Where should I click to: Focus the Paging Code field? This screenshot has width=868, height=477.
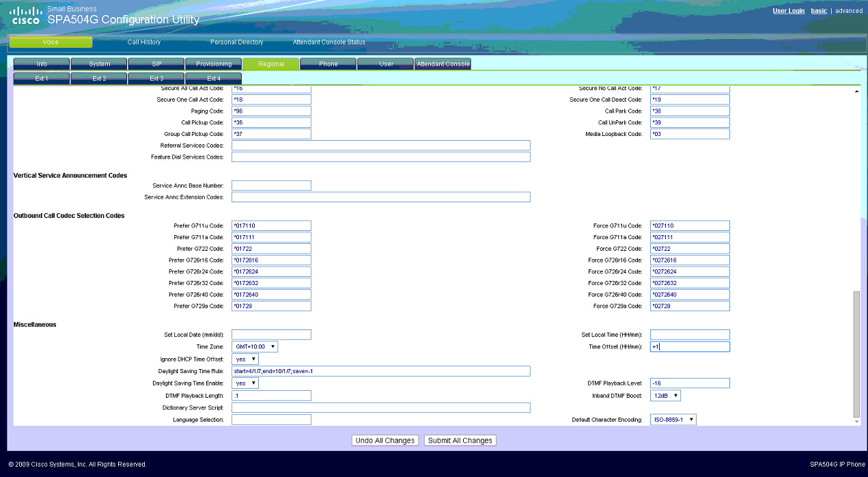coord(272,111)
